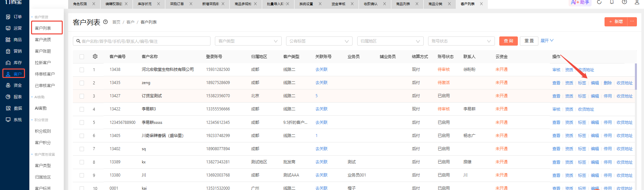Collapse the 积分管理 sidebar group
This screenshot has height=190, width=644.
tap(40, 120)
